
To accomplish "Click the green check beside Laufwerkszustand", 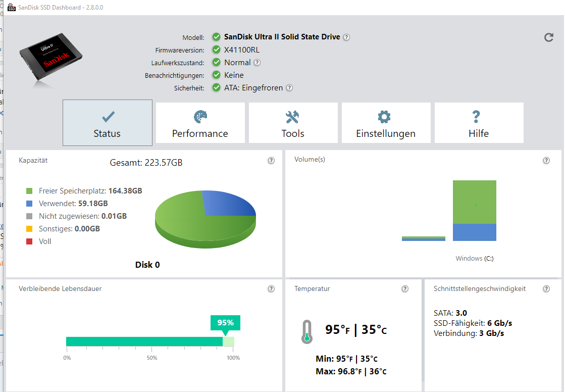I will click(x=216, y=62).
